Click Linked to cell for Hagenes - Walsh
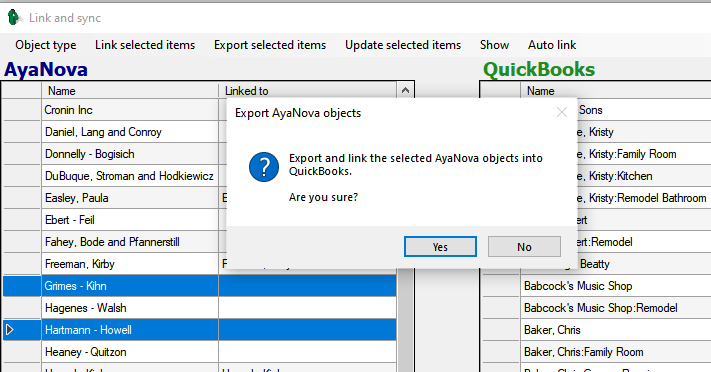 point(307,308)
